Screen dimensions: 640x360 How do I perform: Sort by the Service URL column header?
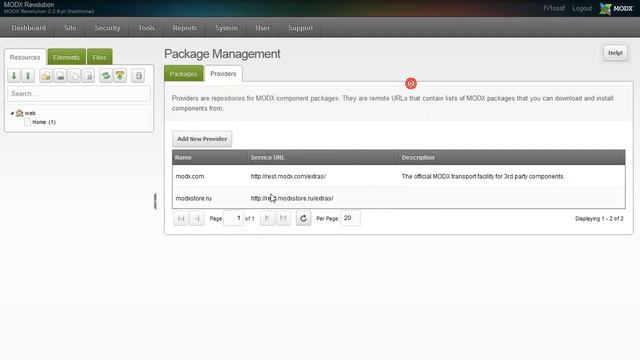[323, 157]
